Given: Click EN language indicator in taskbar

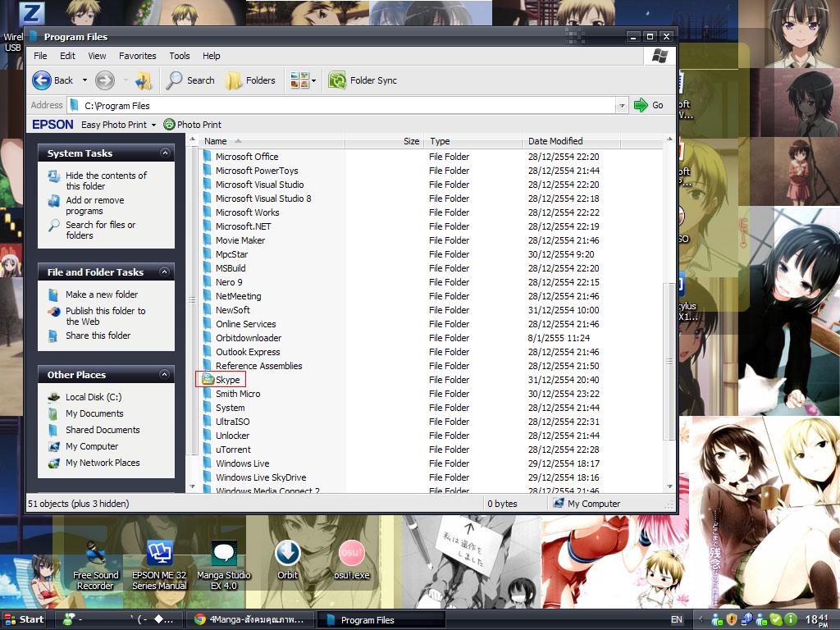Looking at the screenshot, I should (x=677, y=619).
